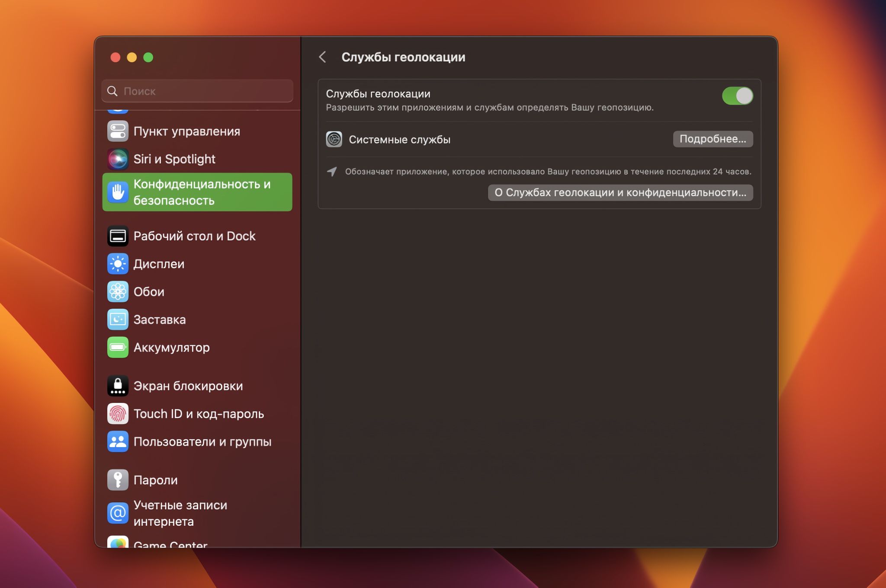886x588 pixels.
Task: Click the privacy hand icon
Action: [118, 192]
